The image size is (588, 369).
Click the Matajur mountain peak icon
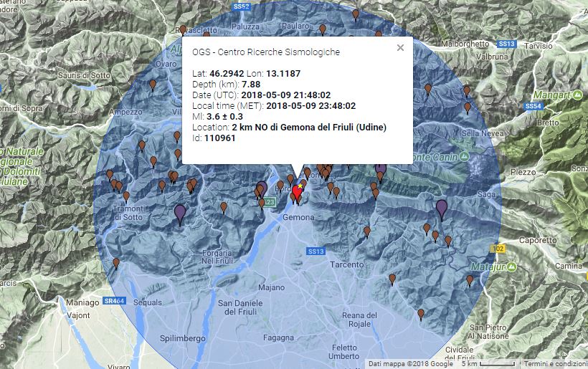pyautogui.click(x=512, y=267)
